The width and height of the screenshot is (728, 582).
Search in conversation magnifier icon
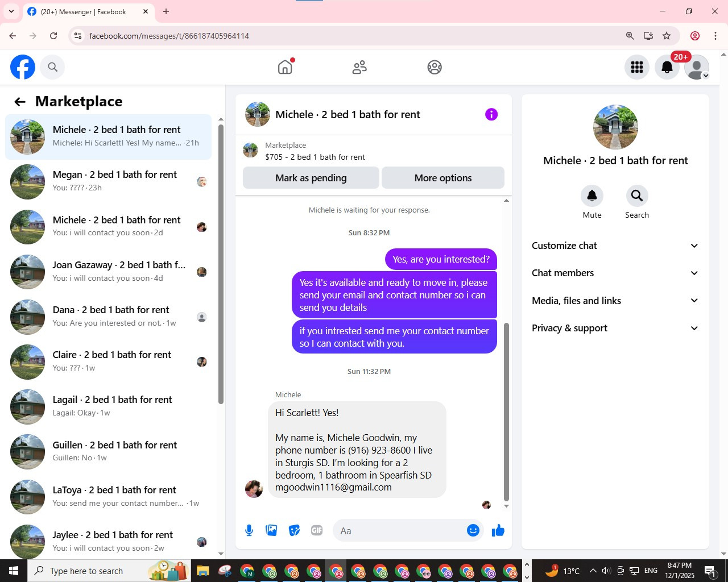[x=637, y=196]
